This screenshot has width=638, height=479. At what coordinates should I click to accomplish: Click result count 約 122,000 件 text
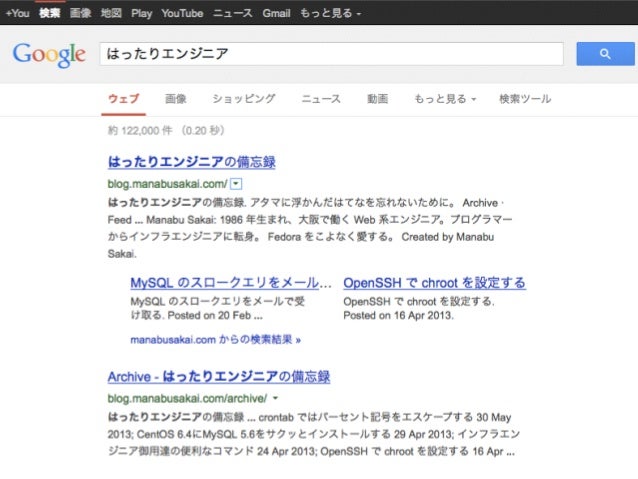pos(140,131)
